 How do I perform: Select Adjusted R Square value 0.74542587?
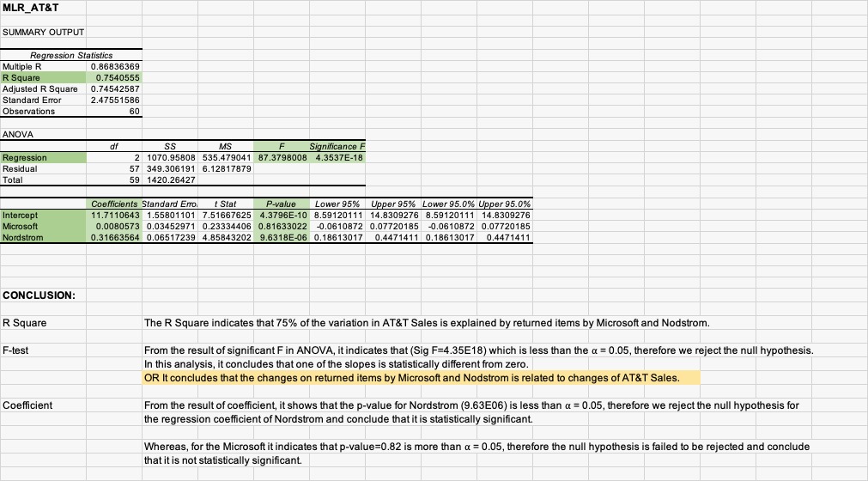114,89
